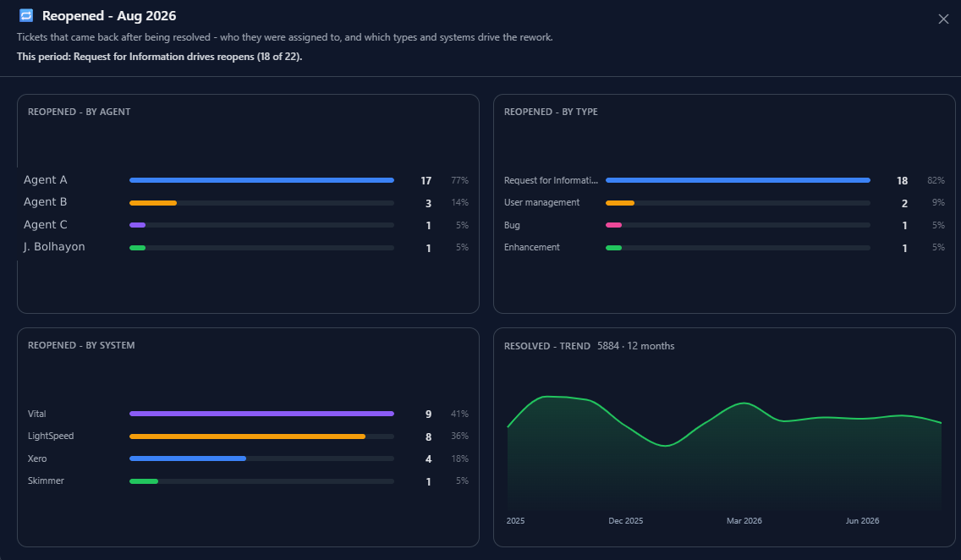Screen dimensions: 961x560
Task: Click the J. Bolhayon agent name
Action: tap(54, 246)
